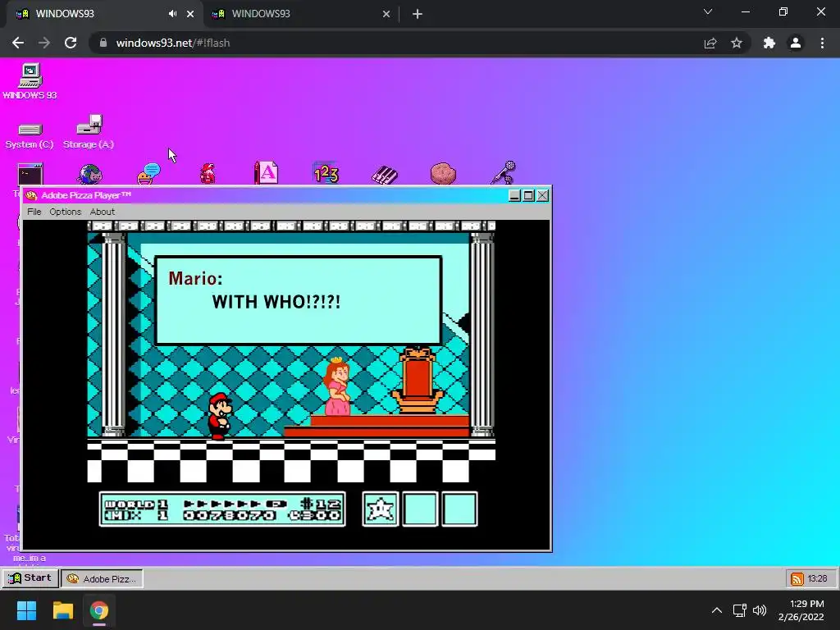Image resolution: width=840 pixels, height=630 pixels.
Task: Open the Options menu in Pizza Player
Action: pos(66,212)
